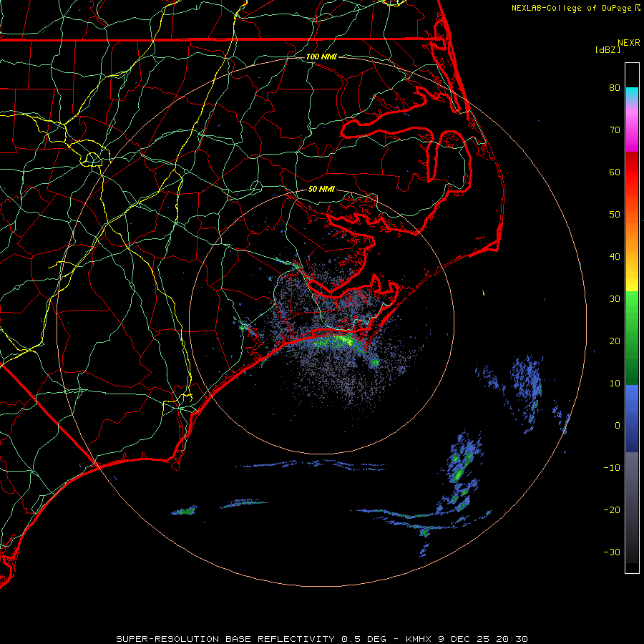
Task: Click the 50 NMI range ring label
Action: 321,190
